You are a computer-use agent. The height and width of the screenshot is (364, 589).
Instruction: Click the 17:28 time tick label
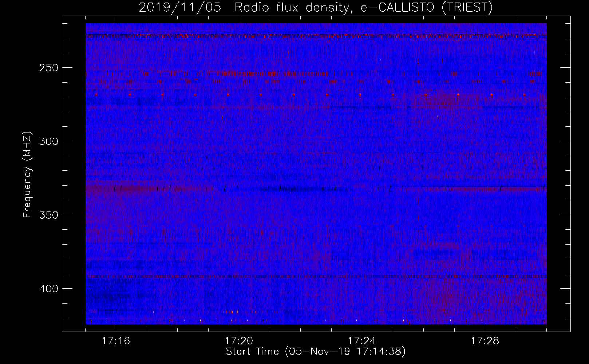pos(485,341)
